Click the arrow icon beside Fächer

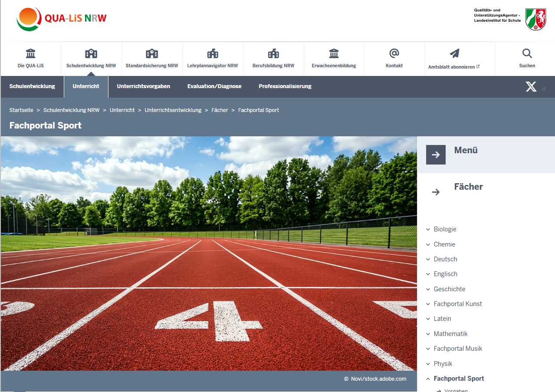436,192
